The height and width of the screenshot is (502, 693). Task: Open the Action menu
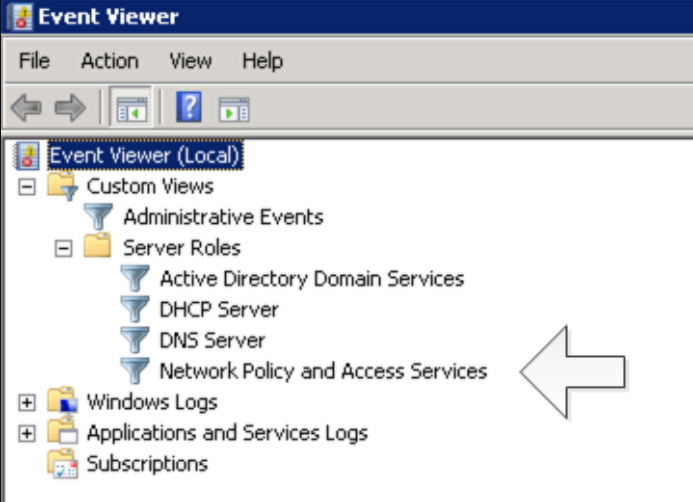[109, 61]
